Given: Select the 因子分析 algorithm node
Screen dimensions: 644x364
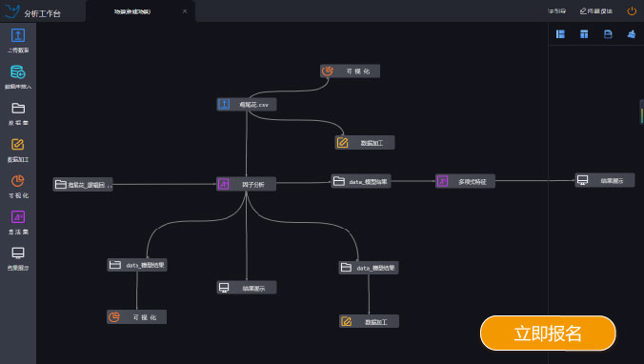Looking at the screenshot, I should tap(247, 184).
